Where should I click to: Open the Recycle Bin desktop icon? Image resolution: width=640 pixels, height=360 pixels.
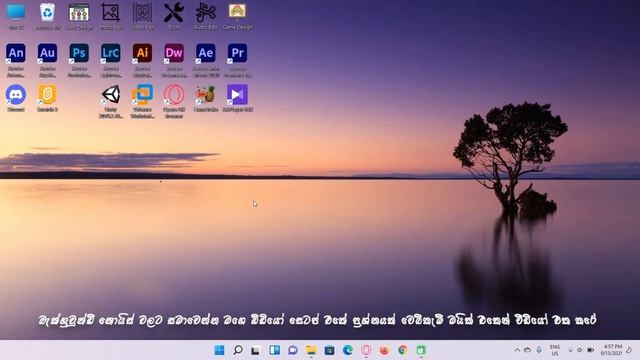pos(47,16)
